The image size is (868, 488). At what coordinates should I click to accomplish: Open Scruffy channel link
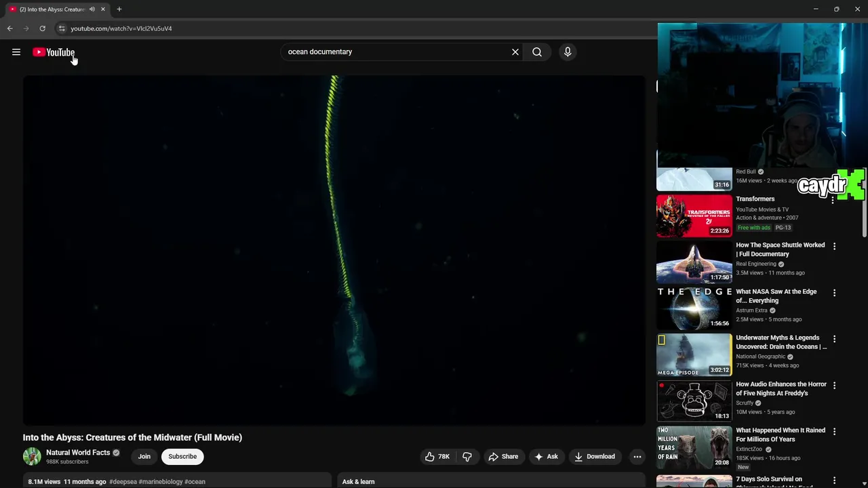tap(745, 403)
